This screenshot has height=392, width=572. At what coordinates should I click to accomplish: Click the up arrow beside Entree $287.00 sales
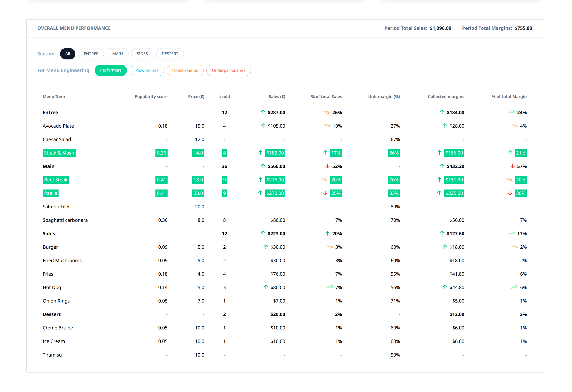pyautogui.click(x=263, y=112)
